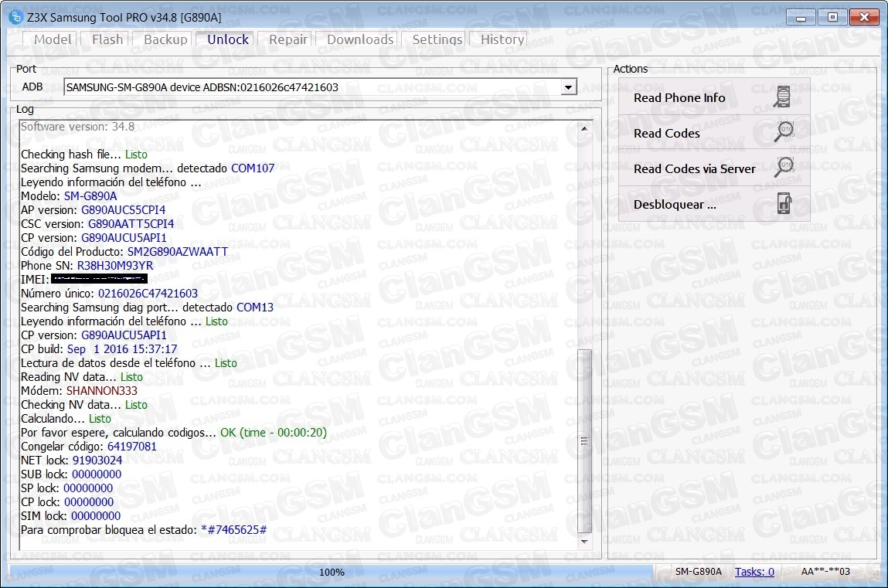
Task: Click the NET lock code 91903024
Action: pos(97,460)
